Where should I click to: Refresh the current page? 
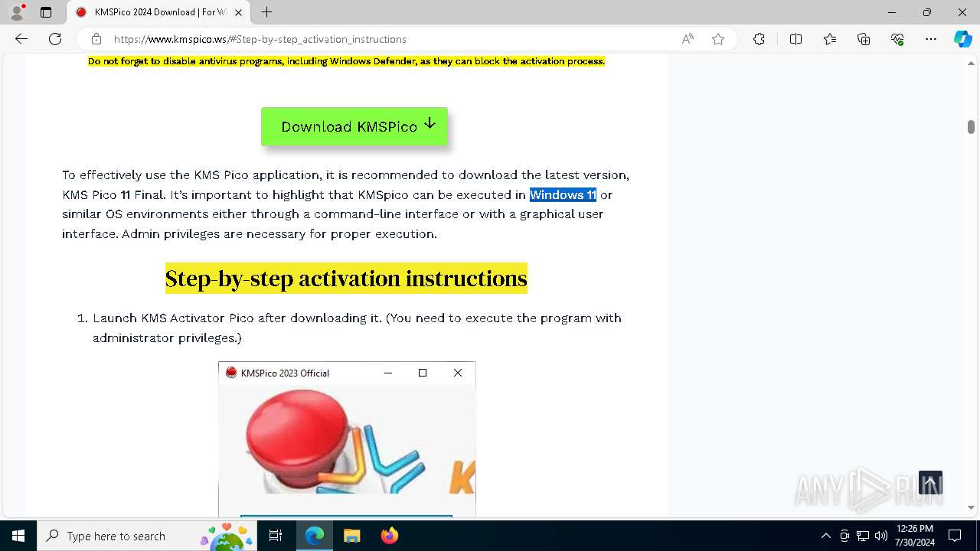tap(55, 39)
